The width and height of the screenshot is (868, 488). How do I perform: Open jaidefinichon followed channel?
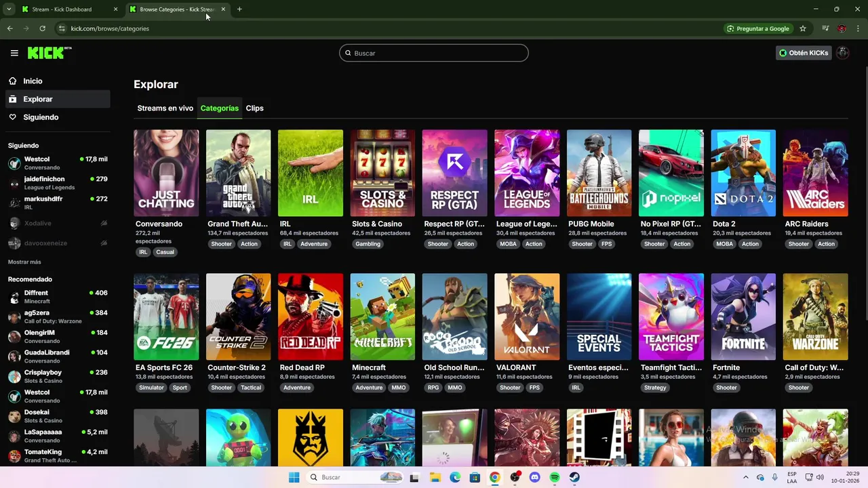[58, 183]
